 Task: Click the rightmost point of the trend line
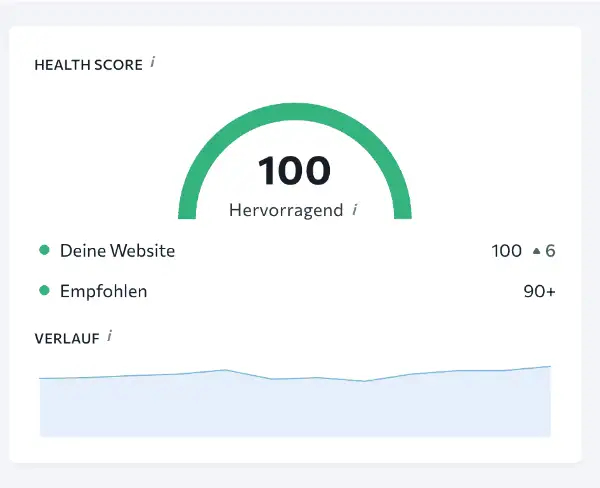point(549,367)
